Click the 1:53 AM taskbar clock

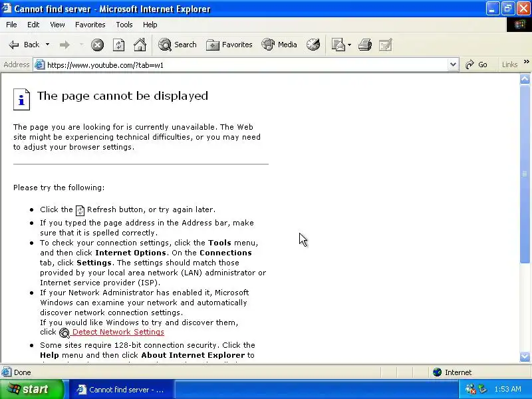pyautogui.click(x=507, y=389)
